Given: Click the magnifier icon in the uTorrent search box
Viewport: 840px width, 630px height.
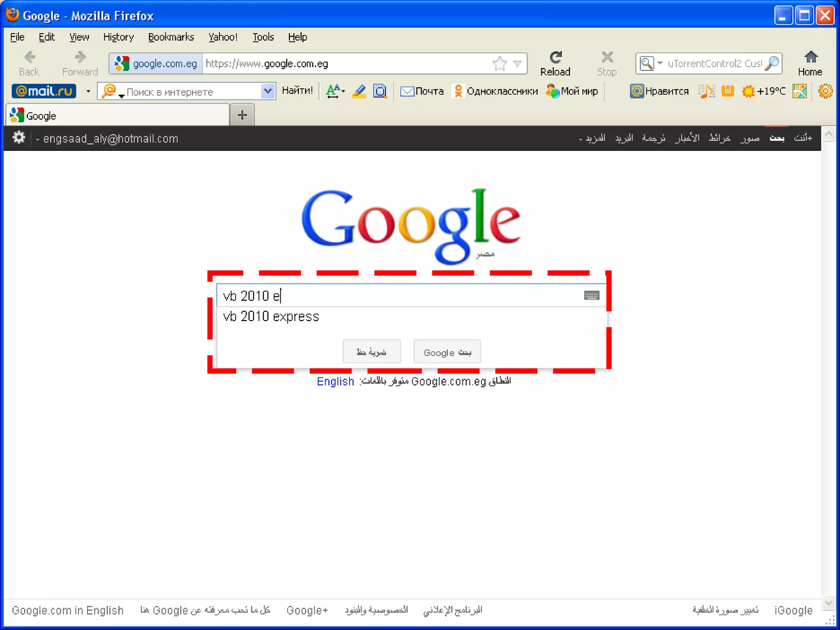Looking at the screenshot, I should pyautogui.click(x=773, y=64).
